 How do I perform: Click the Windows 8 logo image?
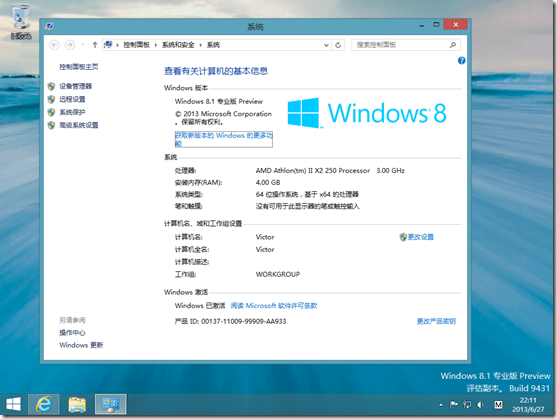(367, 113)
